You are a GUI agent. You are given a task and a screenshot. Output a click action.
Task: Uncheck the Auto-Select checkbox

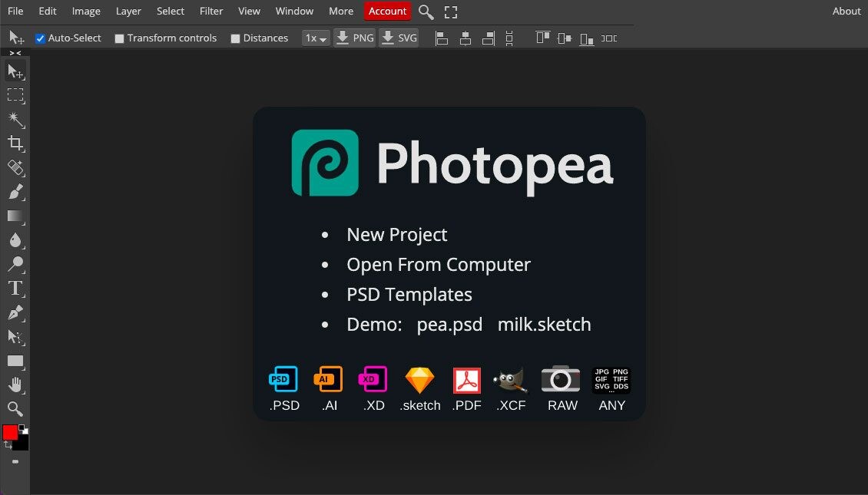click(x=40, y=38)
